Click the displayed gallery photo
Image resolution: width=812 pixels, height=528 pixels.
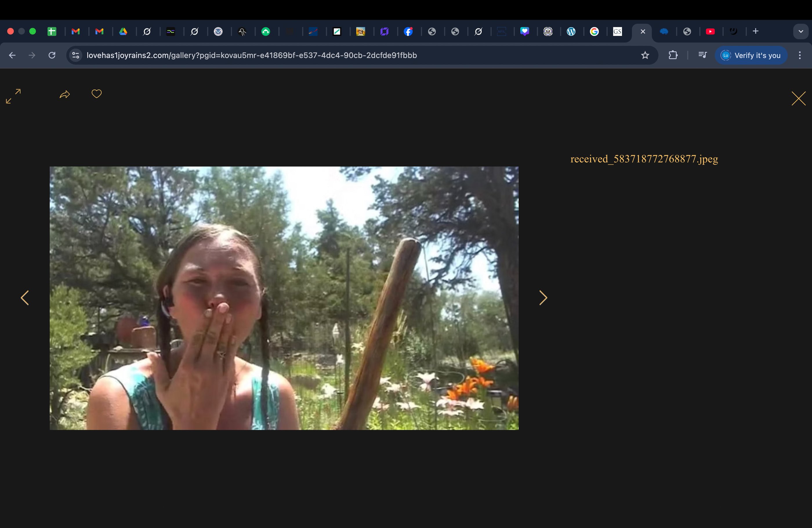point(284,298)
